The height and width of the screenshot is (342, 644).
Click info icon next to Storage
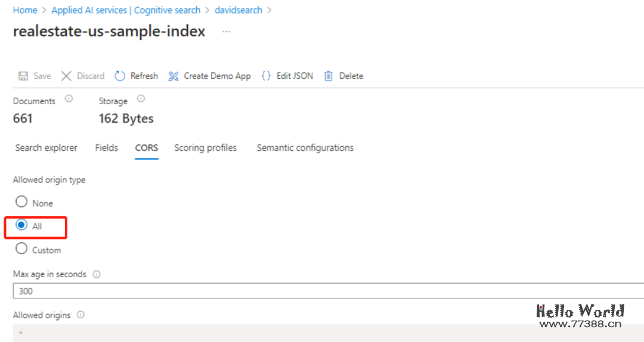tap(141, 100)
